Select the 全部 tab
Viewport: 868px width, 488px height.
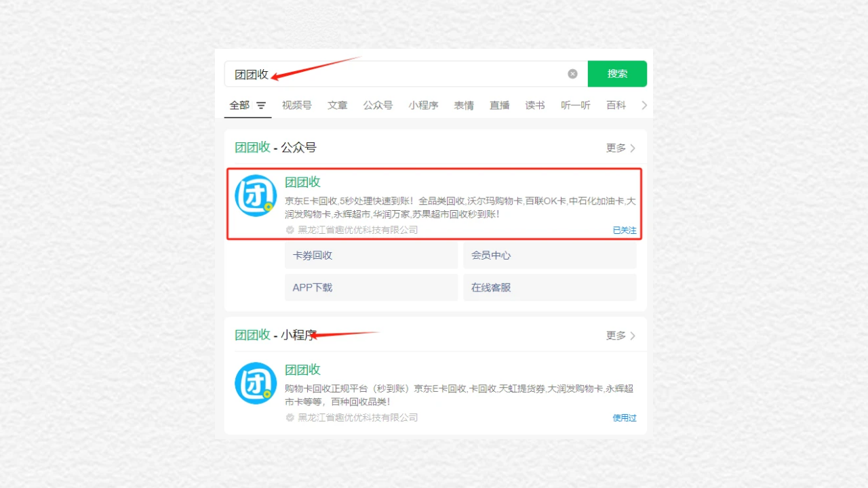tap(239, 105)
